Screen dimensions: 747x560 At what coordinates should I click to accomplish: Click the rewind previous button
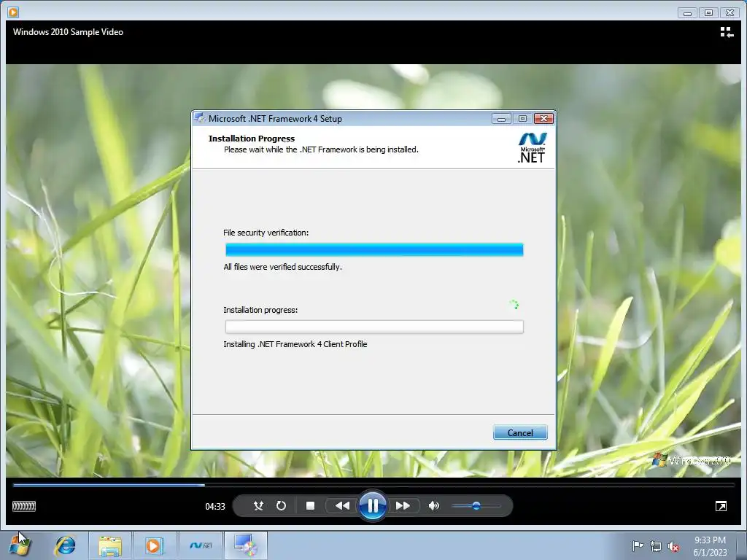coord(341,506)
